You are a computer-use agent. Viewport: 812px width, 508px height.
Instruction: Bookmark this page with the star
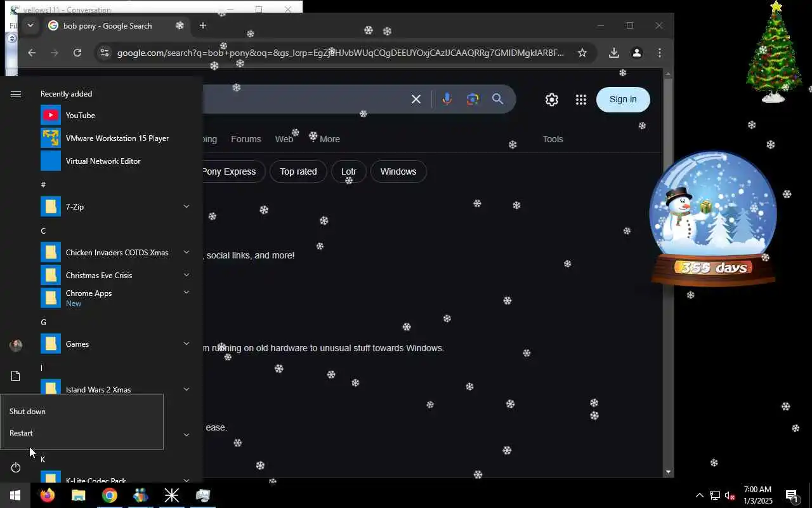pos(582,53)
